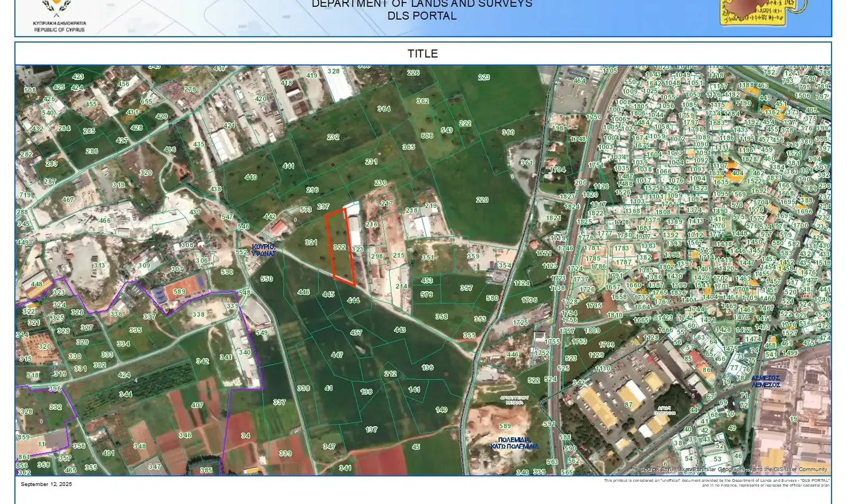
Task: Select parcel number 443
Action: click(x=400, y=330)
